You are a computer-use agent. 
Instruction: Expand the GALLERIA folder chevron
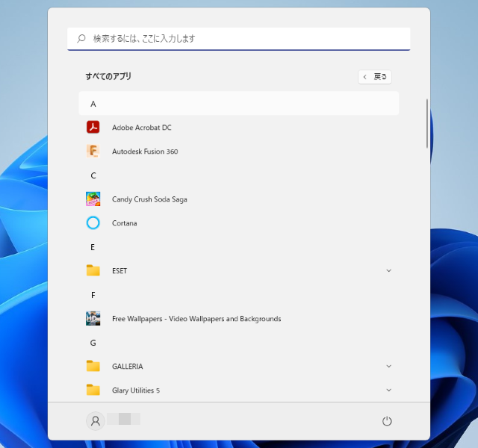388,366
